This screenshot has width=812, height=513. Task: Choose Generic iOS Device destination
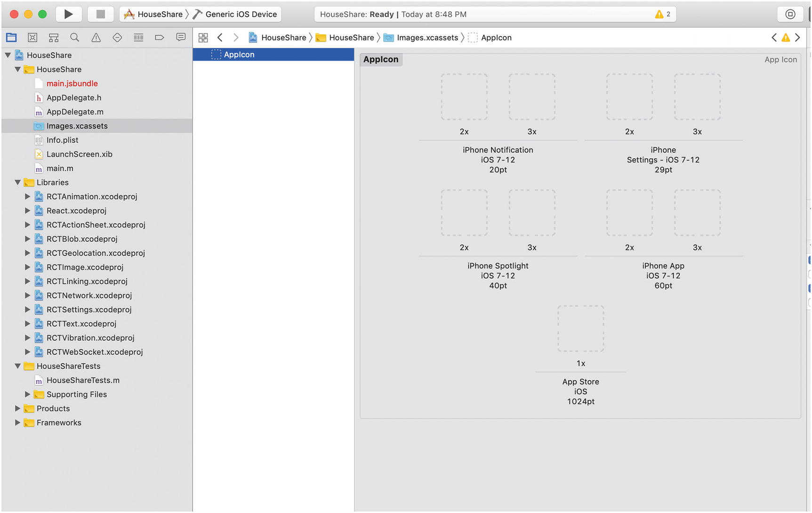coord(241,14)
